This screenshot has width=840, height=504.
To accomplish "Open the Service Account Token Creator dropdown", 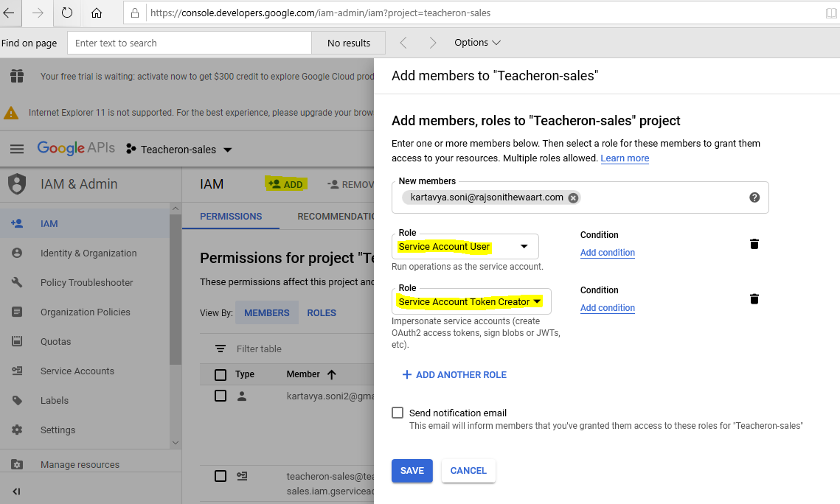I will coord(471,302).
